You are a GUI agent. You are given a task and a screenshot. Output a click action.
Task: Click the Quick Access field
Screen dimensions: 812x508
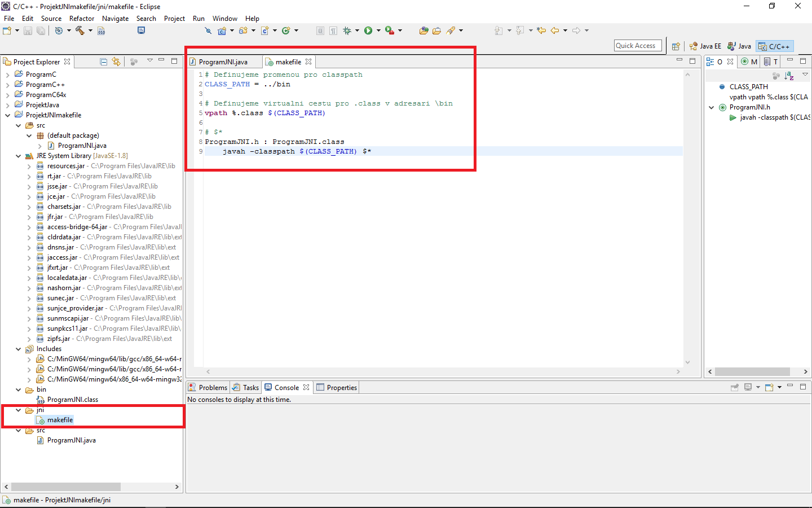[637, 45]
